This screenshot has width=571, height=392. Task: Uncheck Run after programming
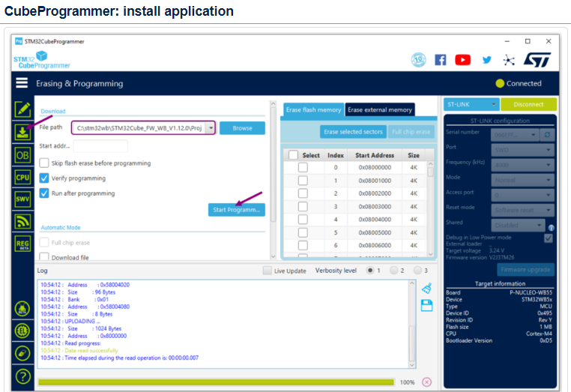pyautogui.click(x=44, y=193)
